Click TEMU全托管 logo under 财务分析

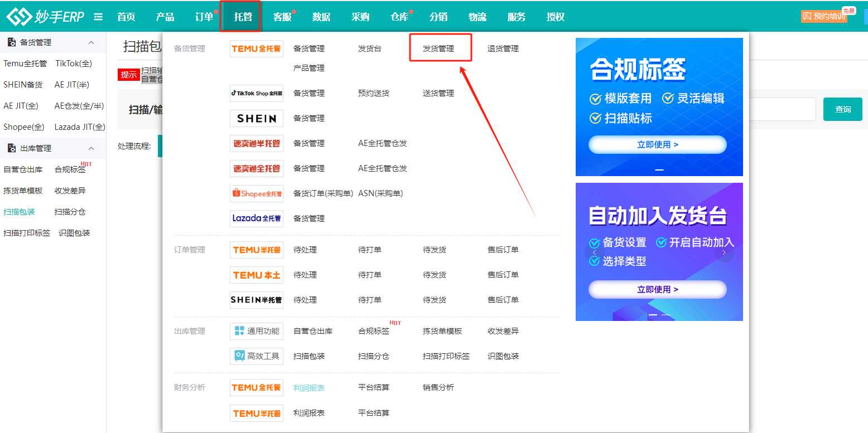tap(257, 387)
